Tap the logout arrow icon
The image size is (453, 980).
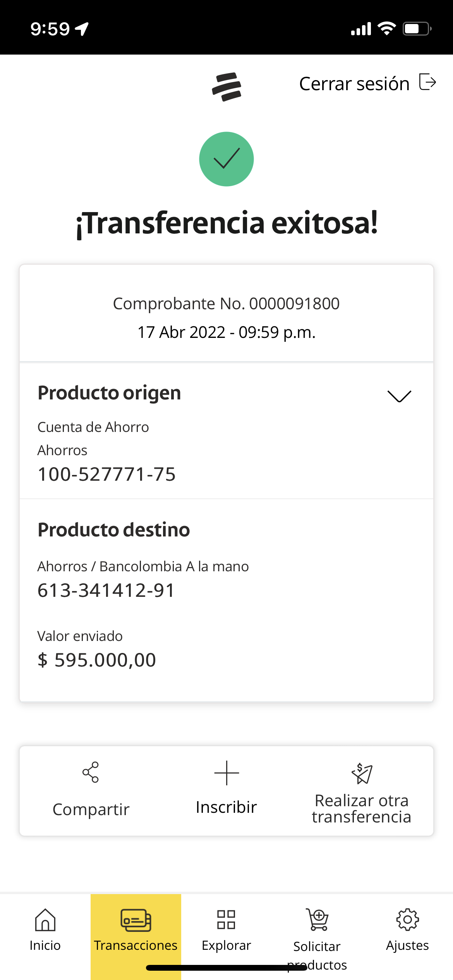point(427,82)
